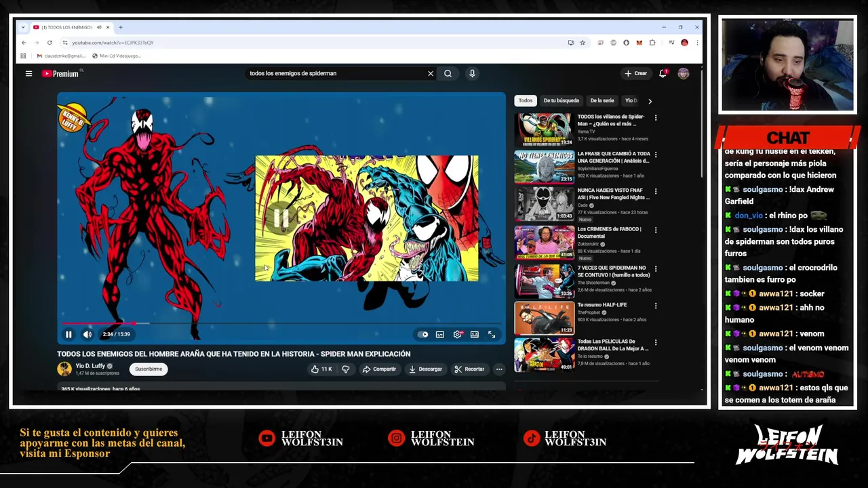Open the player settings gear
The width and height of the screenshot is (868, 488).
click(457, 334)
